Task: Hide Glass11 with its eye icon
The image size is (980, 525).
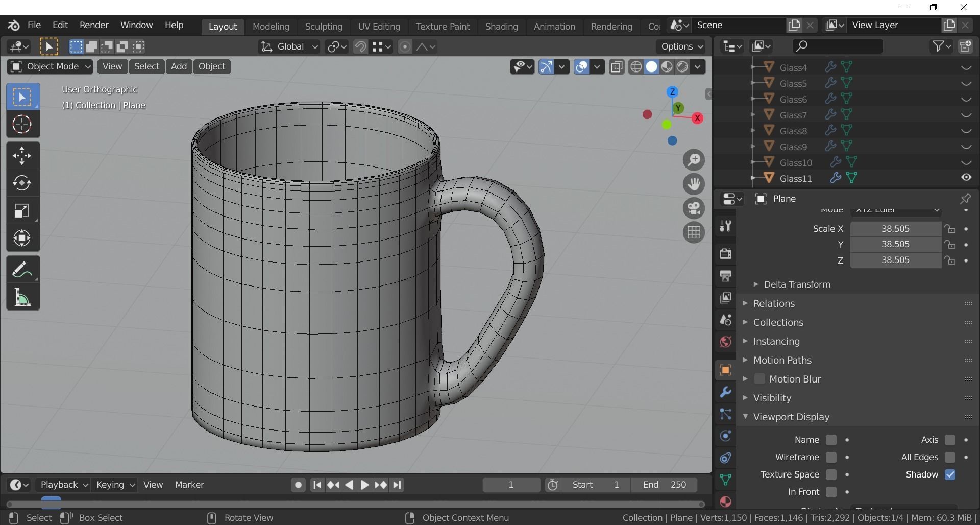Action: pyautogui.click(x=966, y=178)
